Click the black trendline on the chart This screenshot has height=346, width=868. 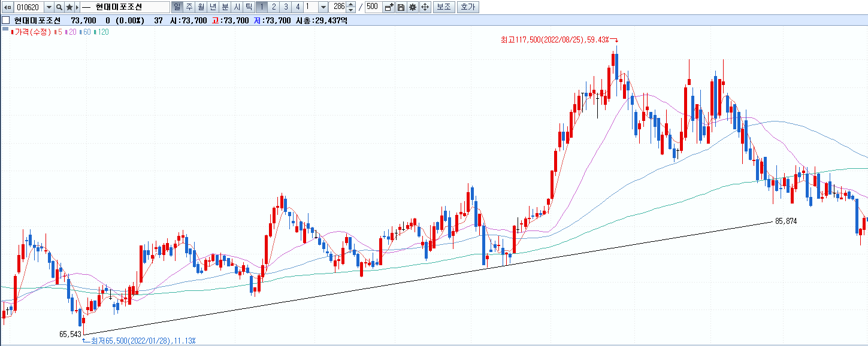coord(428,278)
